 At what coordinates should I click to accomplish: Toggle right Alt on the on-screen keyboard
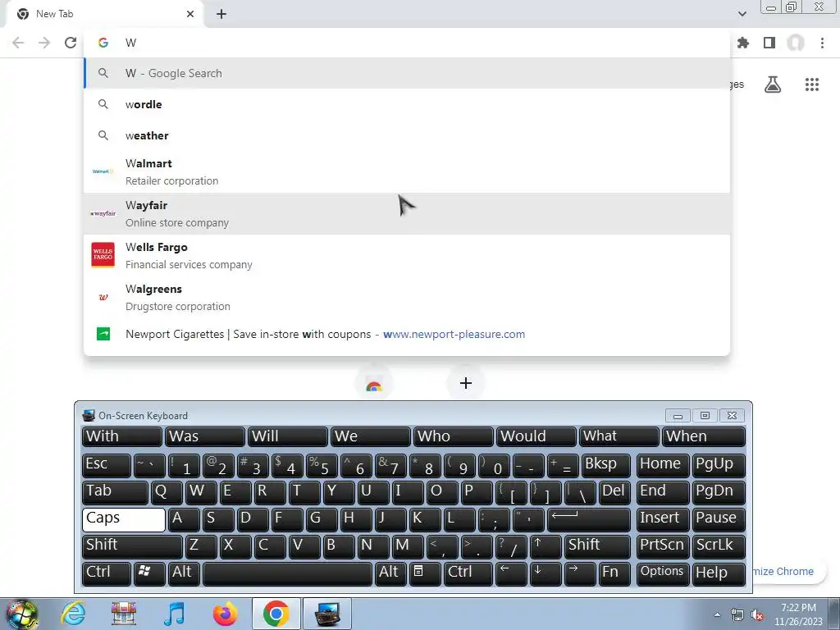(x=390, y=573)
